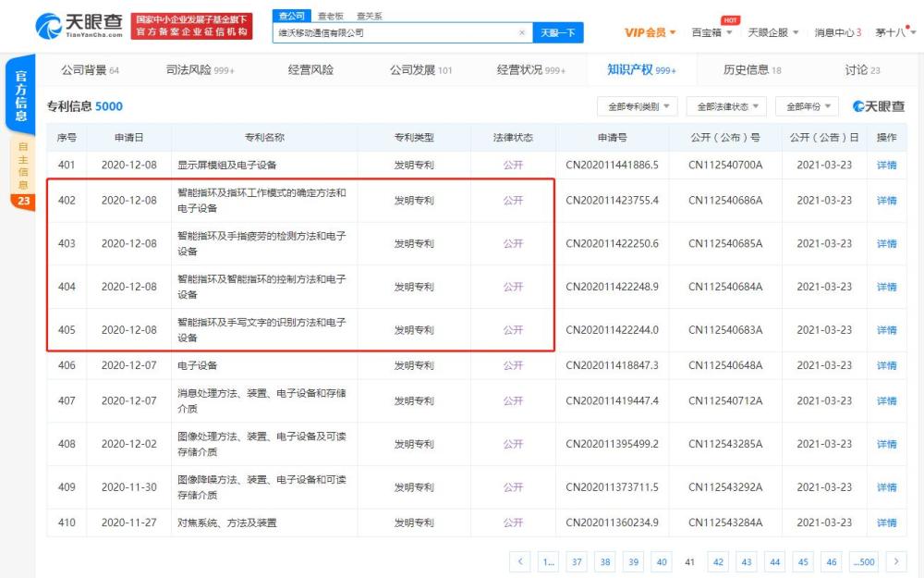The height and width of the screenshot is (578, 924).
Task: Go to page 43 in pagination
Action: pos(746,561)
